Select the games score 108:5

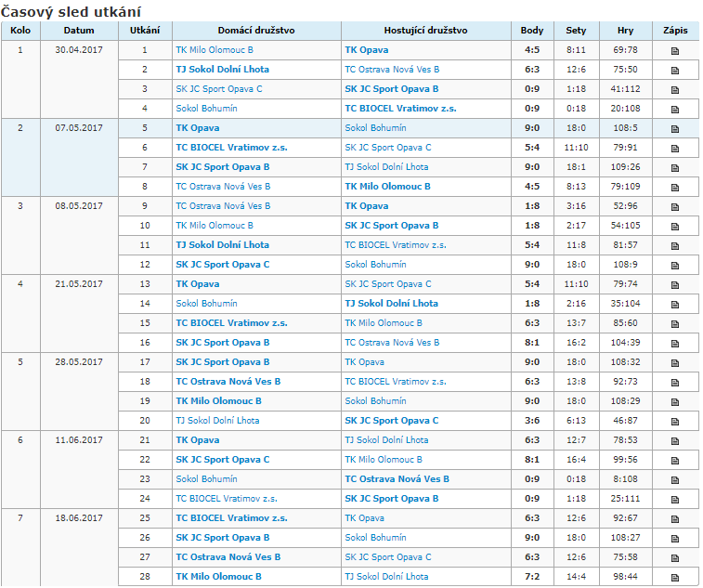point(625,128)
